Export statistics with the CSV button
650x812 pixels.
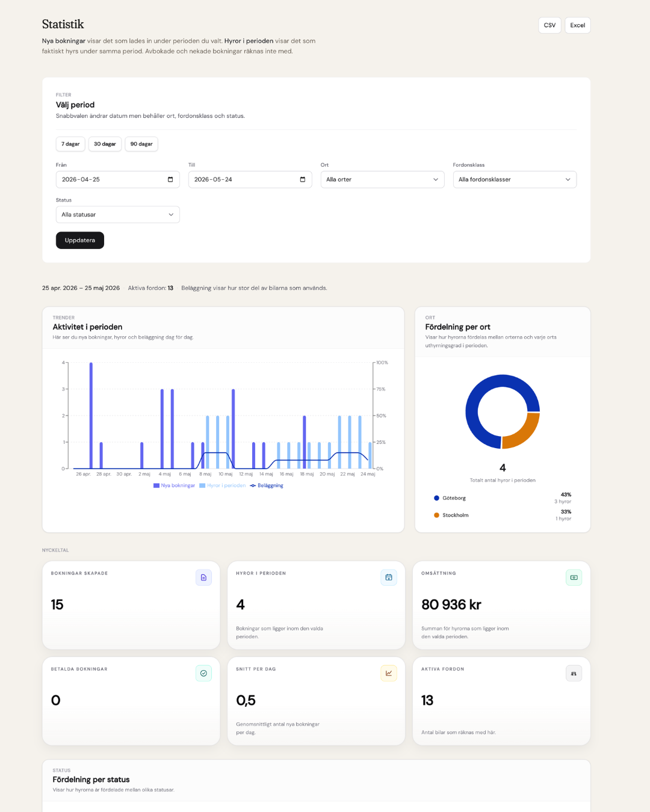pyautogui.click(x=549, y=25)
